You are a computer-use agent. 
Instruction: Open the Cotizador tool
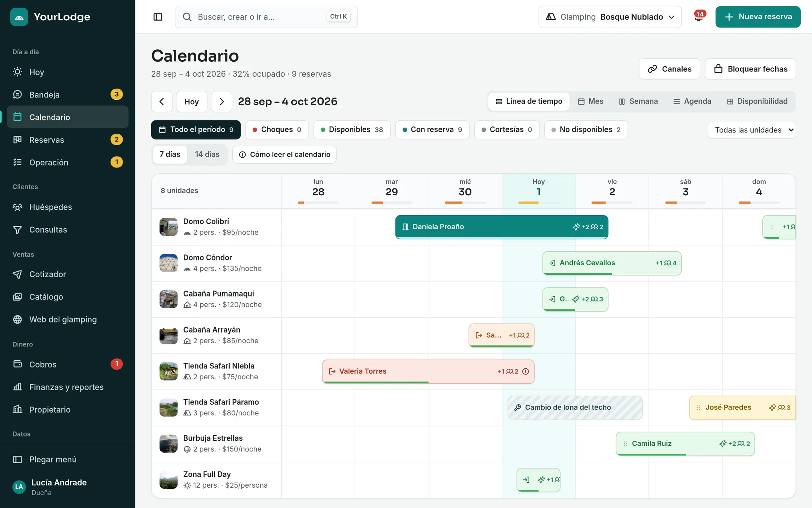point(68,274)
